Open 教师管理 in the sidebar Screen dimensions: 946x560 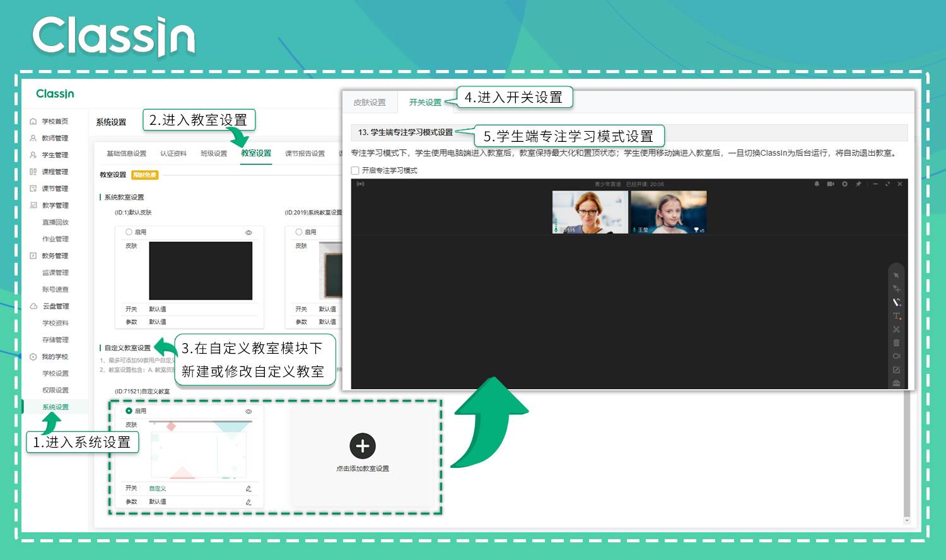pyautogui.click(x=55, y=138)
